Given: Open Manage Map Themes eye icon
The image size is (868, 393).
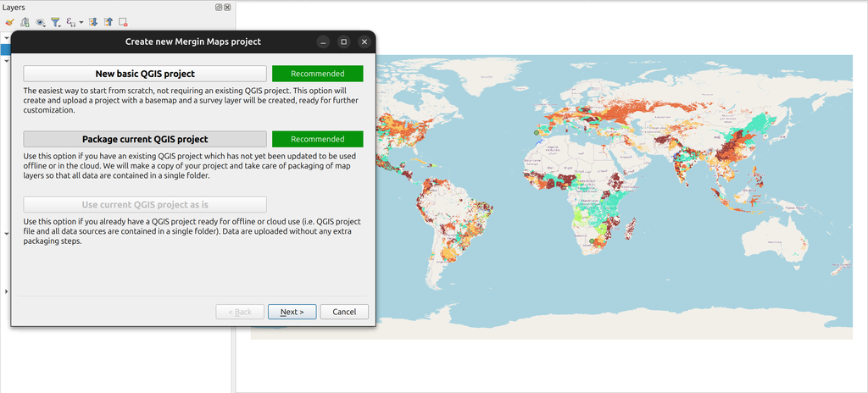Looking at the screenshot, I should (x=41, y=22).
